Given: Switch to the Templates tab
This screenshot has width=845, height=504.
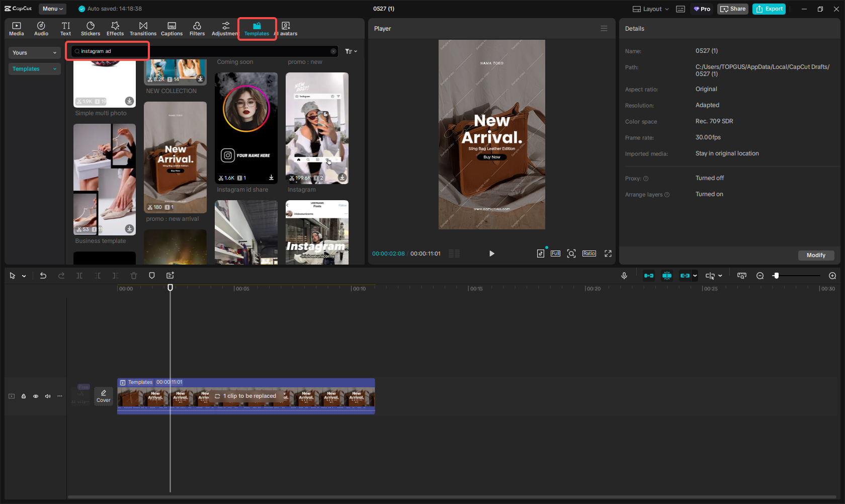Looking at the screenshot, I should pos(257,28).
